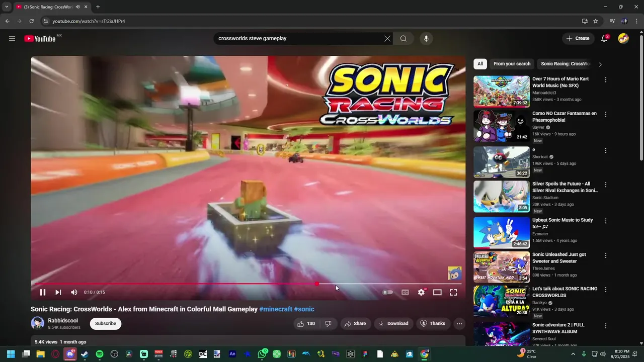The height and width of the screenshot is (362, 644).
Task: Show more filter chips with arrow
Action: (600, 64)
